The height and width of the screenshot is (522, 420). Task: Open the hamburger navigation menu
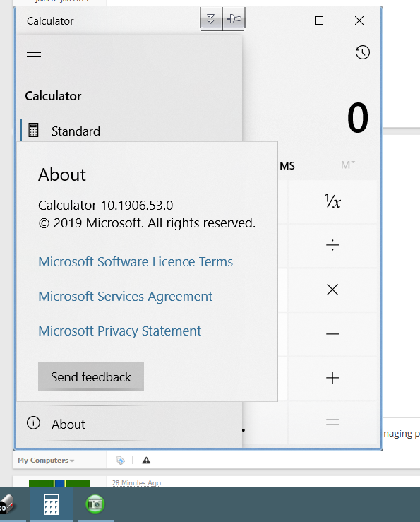click(x=34, y=52)
